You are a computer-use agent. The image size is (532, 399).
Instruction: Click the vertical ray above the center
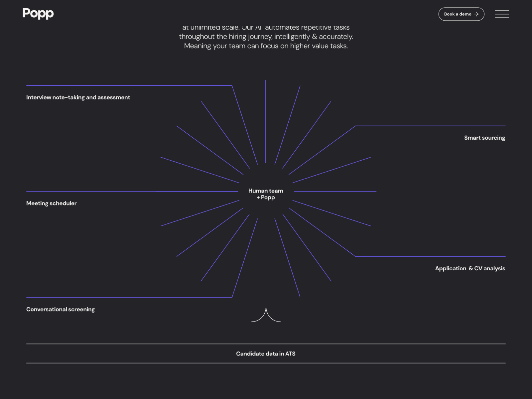point(266,122)
